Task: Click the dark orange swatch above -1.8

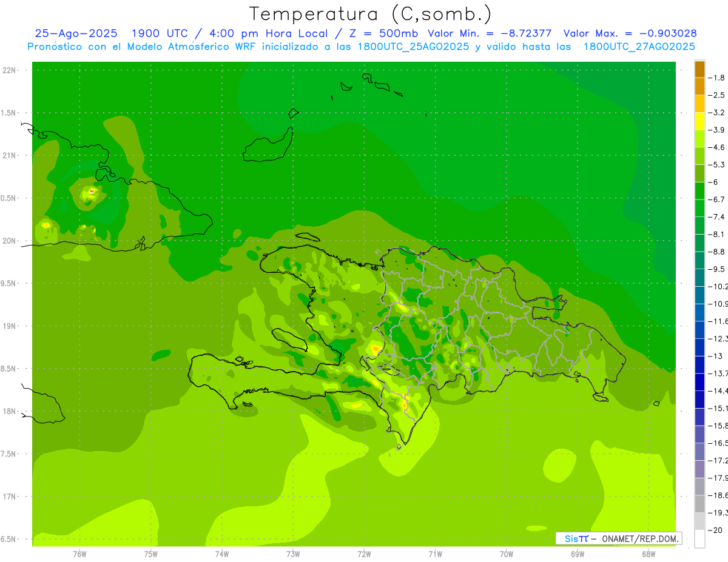Action: (x=699, y=69)
